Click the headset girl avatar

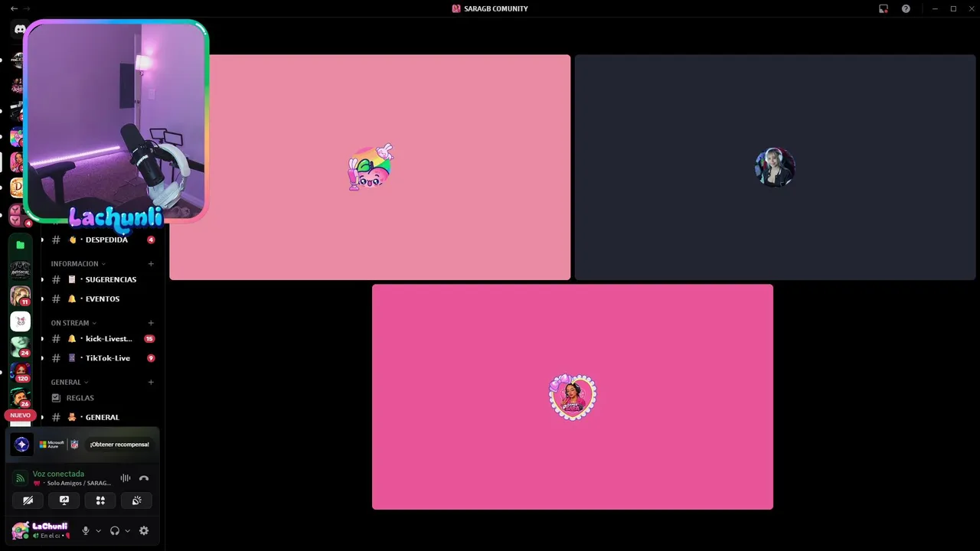775,167
